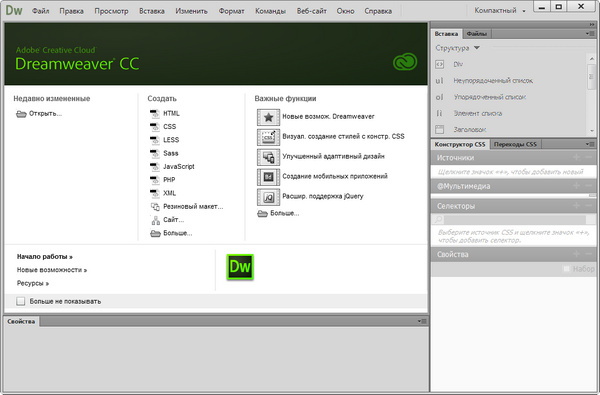Open the Новые возможности link

52,270
